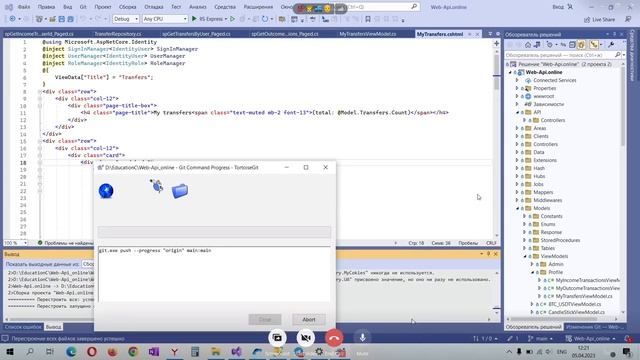
Task: Expand the Areas folder node
Action: (x=517, y=128)
